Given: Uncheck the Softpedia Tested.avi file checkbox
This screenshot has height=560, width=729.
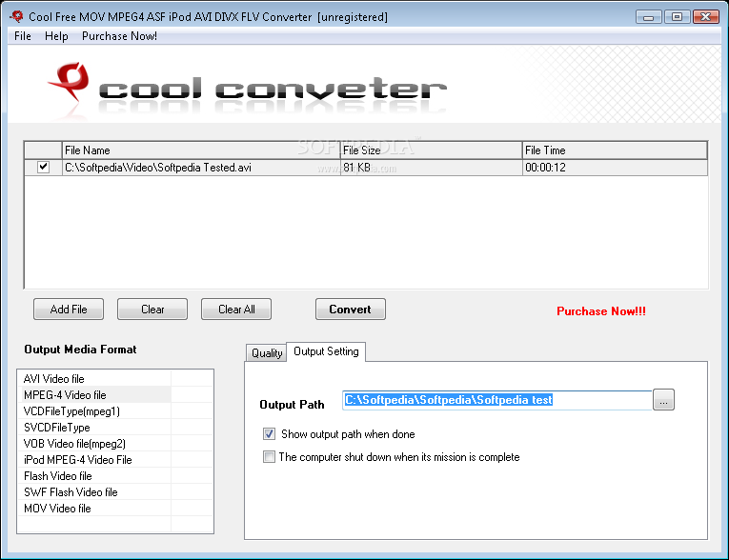Looking at the screenshot, I should pos(43,167).
